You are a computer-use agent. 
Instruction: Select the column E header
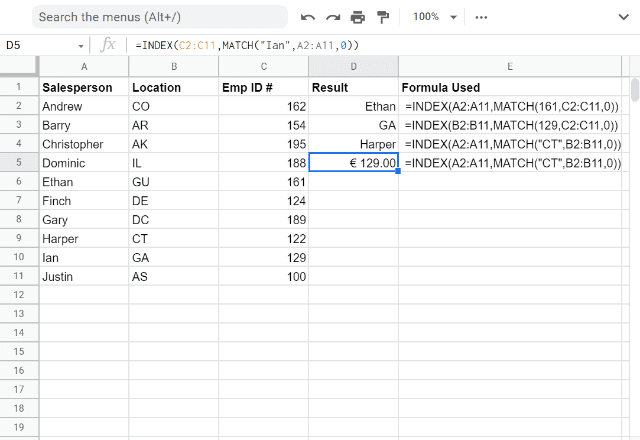[x=510, y=67]
